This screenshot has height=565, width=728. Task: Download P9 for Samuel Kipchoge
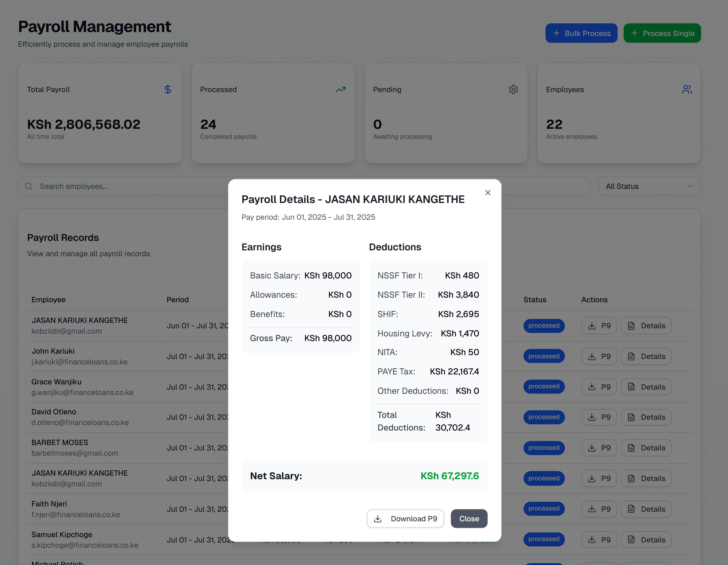tap(599, 540)
